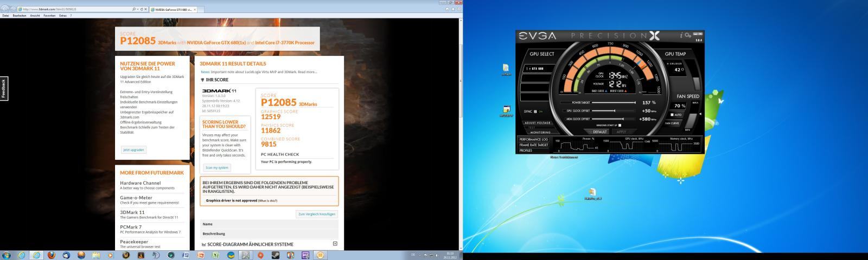Open the Game-o-Meter link
868x260 pixels.
point(136,198)
